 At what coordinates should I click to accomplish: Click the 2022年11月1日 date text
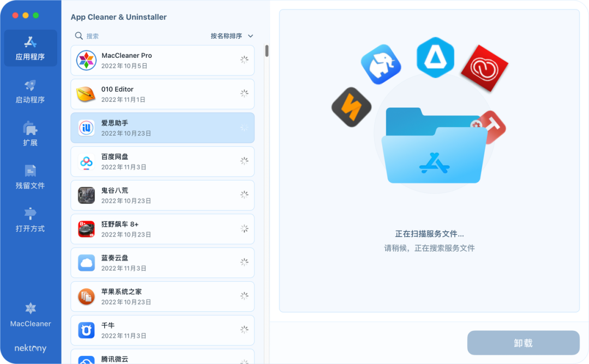123,100
